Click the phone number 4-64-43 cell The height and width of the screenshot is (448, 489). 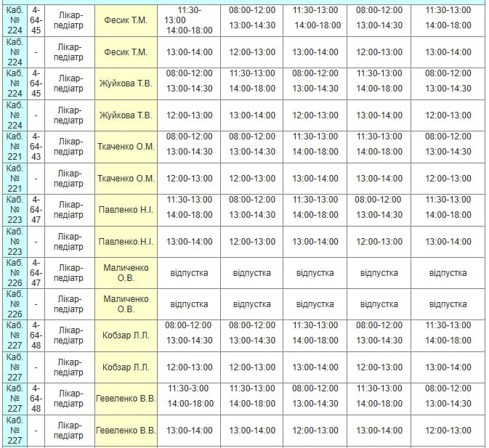(36, 146)
